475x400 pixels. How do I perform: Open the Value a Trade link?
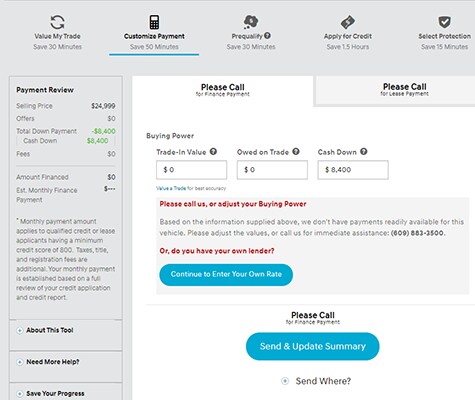tap(171, 188)
